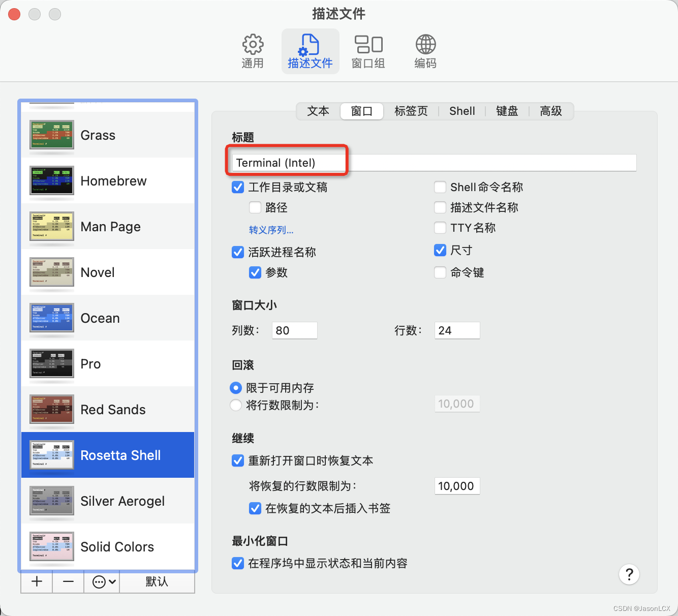Open the 编码 encodings globe icon
Screen dimensions: 678x616
pos(425,50)
